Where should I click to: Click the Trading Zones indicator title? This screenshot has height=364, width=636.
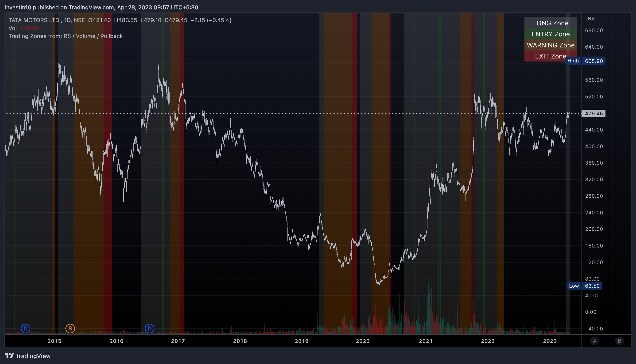66,36
